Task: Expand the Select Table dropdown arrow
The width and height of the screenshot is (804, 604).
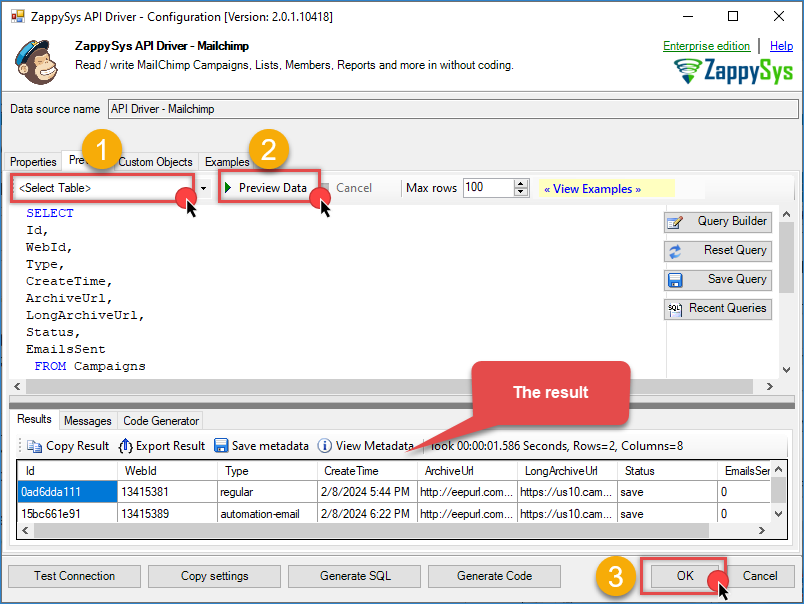Action: [x=204, y=188]
